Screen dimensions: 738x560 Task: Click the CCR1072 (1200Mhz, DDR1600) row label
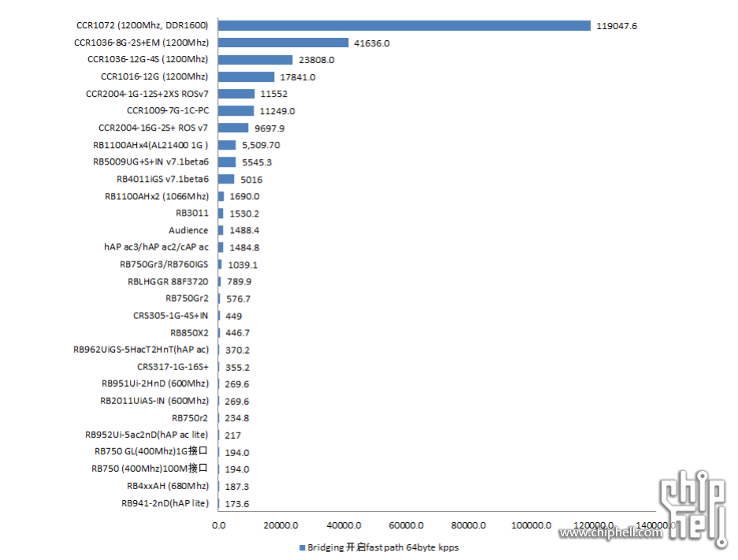click(142, 25)
